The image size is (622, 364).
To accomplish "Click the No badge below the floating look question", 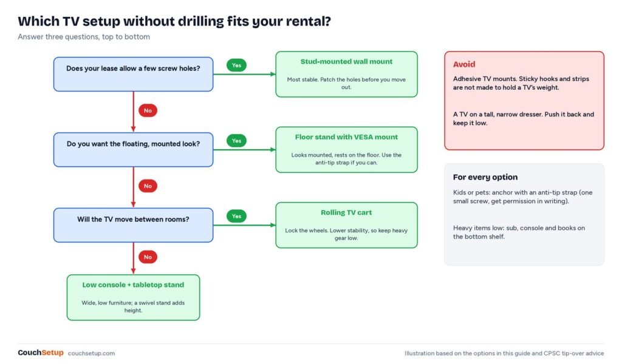I will (148, 186).
